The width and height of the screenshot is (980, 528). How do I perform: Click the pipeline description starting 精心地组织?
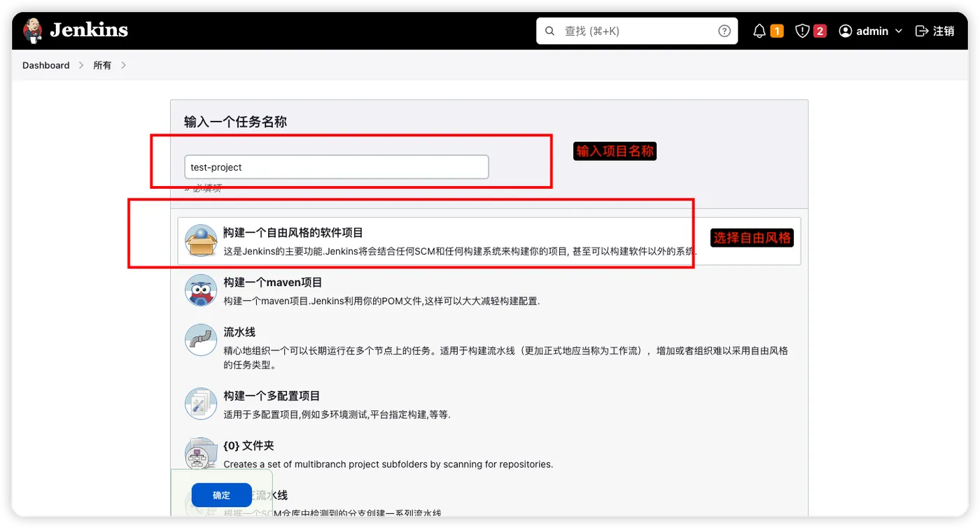click(x=505, y=357)
